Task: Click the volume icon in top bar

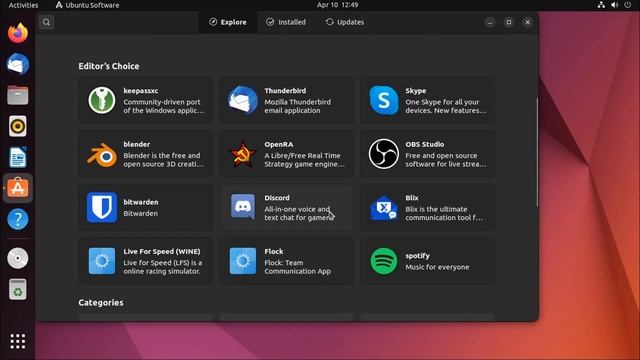Action: click(x=614, y=5)
